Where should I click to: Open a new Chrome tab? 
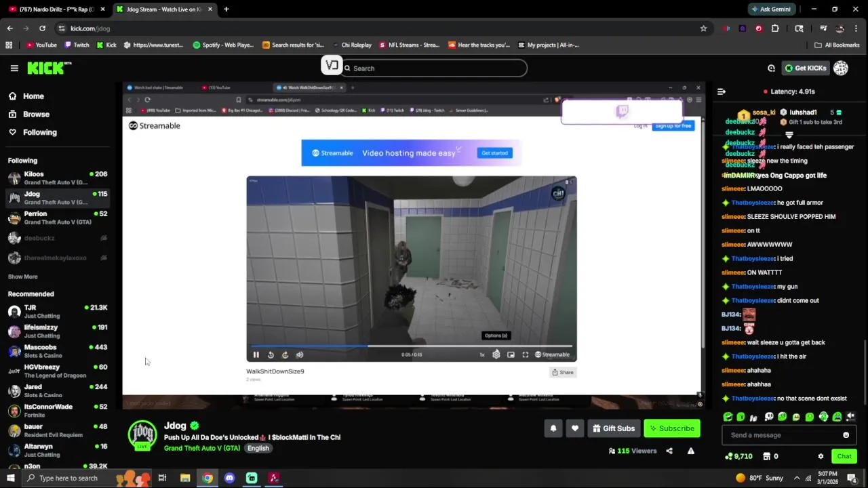(x=226, y=9)
